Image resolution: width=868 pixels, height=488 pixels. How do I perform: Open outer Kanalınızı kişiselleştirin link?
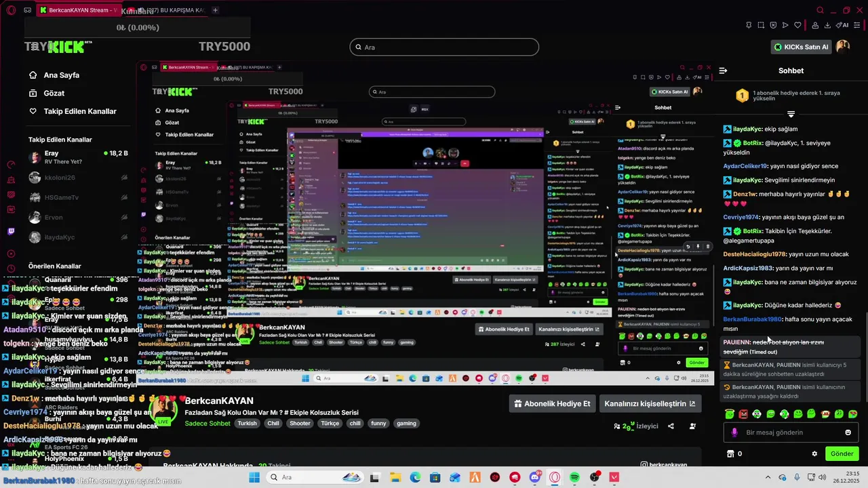pos(650,403)
